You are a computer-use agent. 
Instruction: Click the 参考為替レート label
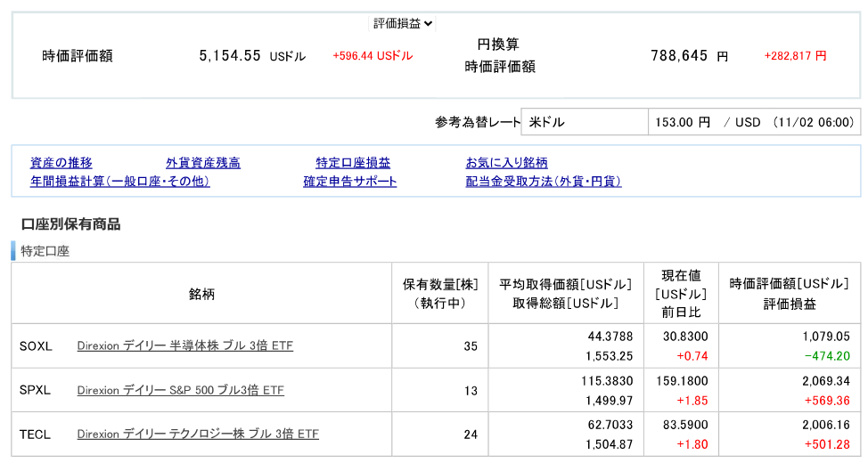tap(478, 122)
